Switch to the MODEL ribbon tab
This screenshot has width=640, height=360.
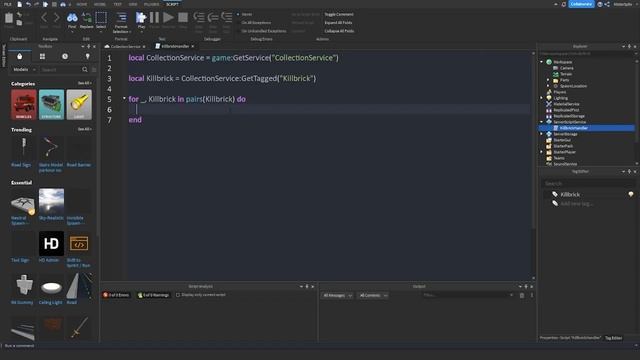click(100, 4)
